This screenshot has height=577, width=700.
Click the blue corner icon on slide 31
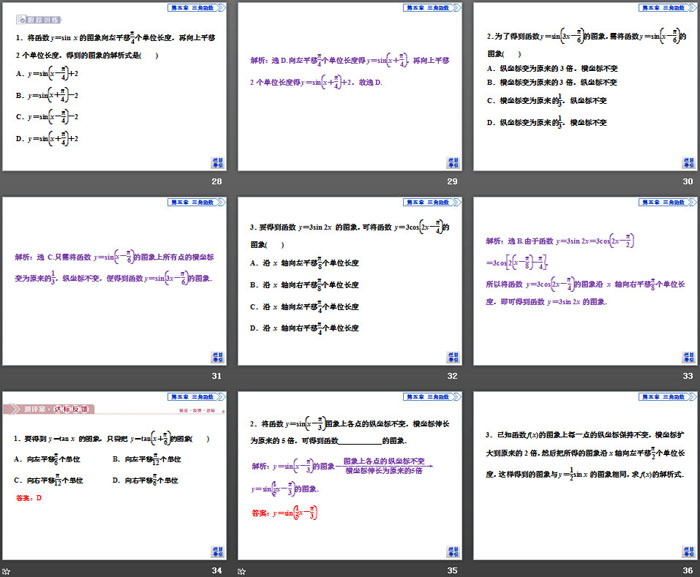(217, 357)
